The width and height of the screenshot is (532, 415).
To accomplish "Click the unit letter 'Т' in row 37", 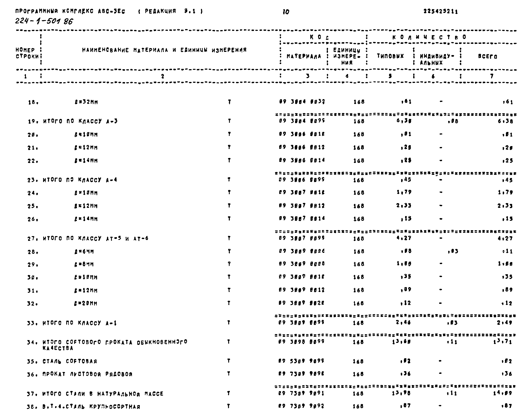I will (x=229, y=393).
